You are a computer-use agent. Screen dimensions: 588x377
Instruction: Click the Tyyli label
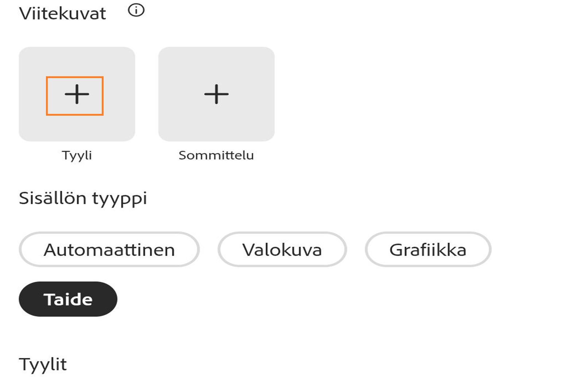tap(77, 155)
